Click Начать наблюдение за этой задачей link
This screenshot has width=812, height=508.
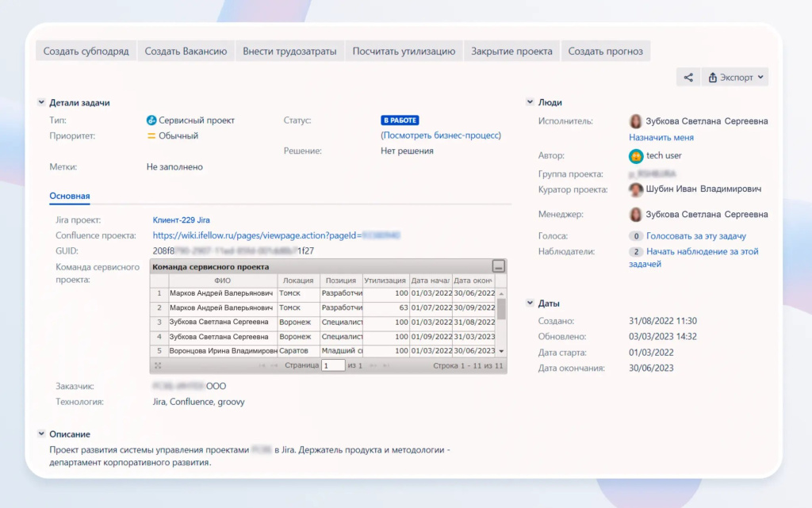click(x=693, y=258)
